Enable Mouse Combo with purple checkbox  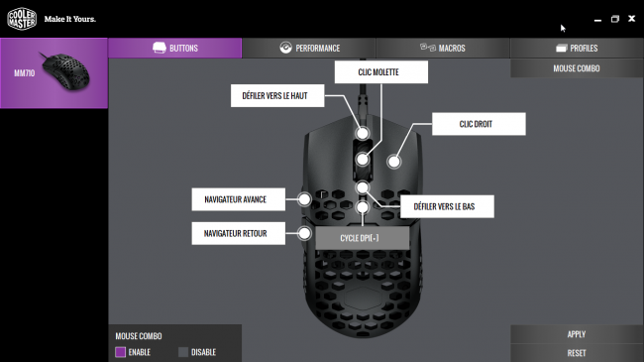click(120, 352)
